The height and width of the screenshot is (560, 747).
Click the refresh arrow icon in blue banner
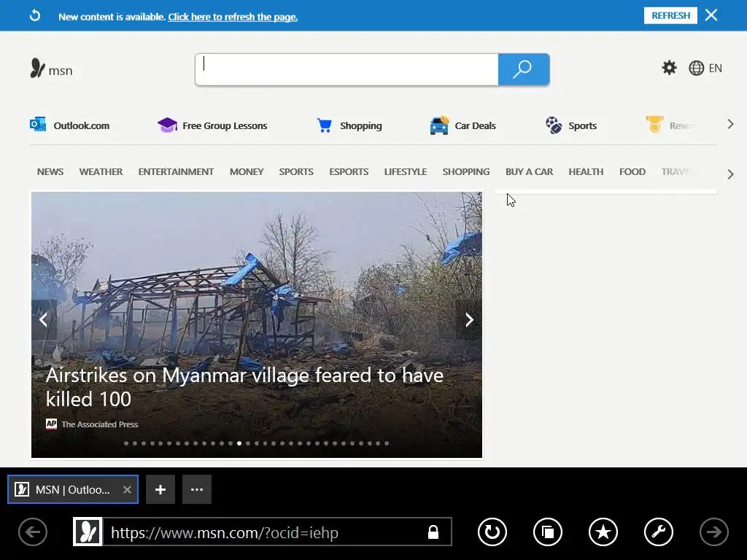(x=35, y=16)
